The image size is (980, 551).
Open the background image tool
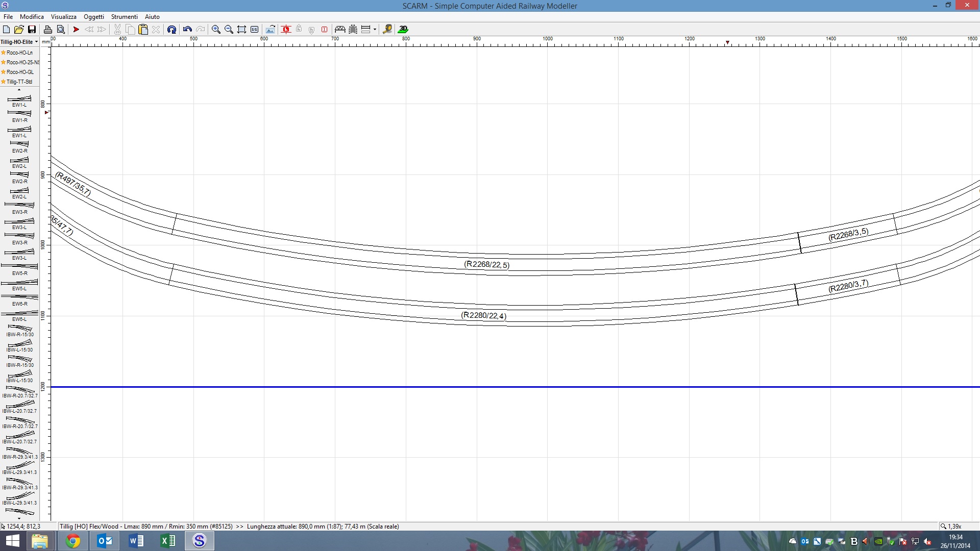[270, 30]
